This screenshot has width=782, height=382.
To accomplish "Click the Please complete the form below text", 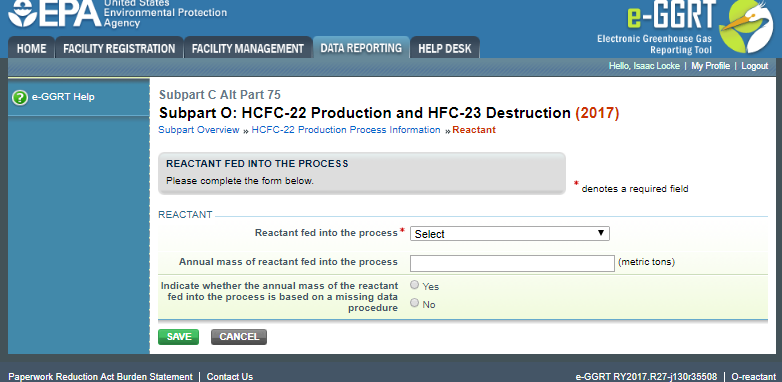I will (240, 181).
